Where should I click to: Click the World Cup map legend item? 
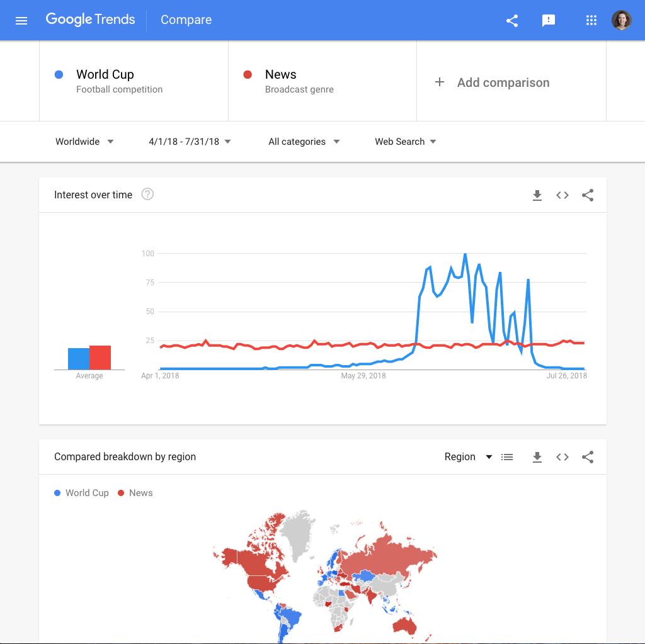[81, 493]
